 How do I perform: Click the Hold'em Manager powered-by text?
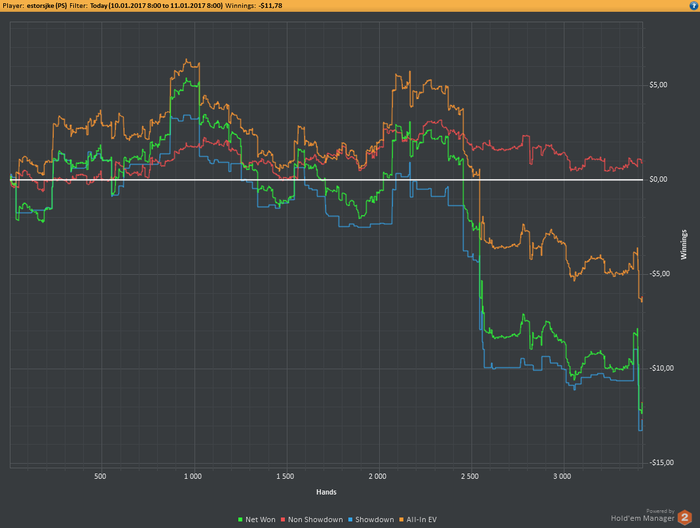tap(642, 518)
